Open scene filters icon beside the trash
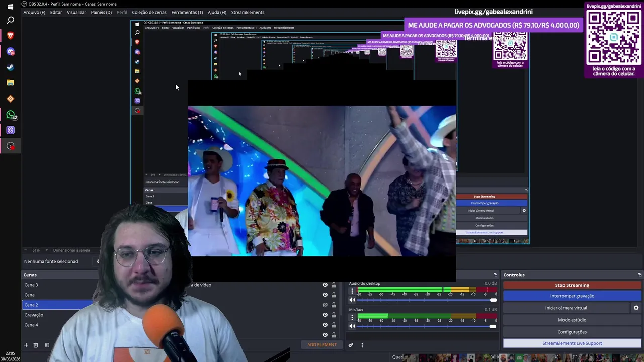Screen dimensions: 644x362 tap(47, 345)
